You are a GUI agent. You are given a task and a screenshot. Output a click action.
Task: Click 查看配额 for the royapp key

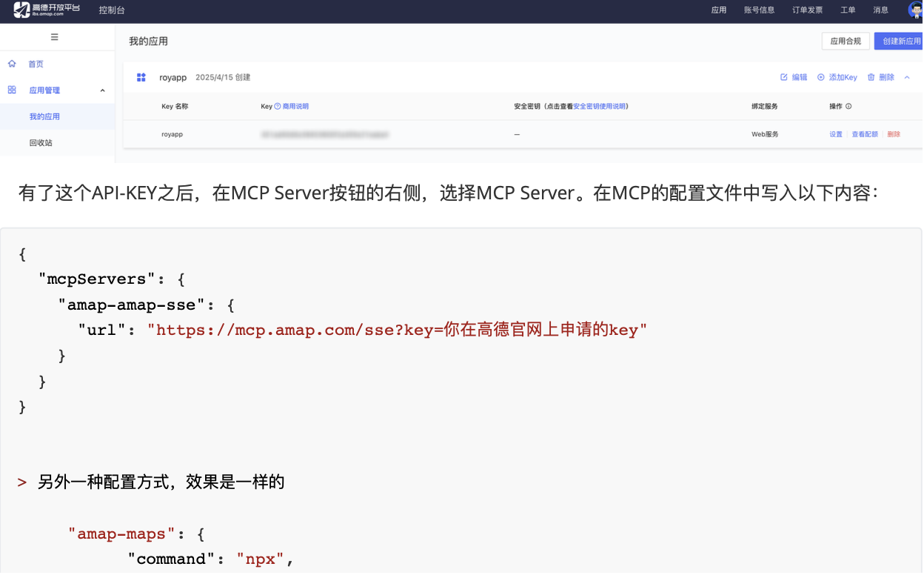coord(865,134)
